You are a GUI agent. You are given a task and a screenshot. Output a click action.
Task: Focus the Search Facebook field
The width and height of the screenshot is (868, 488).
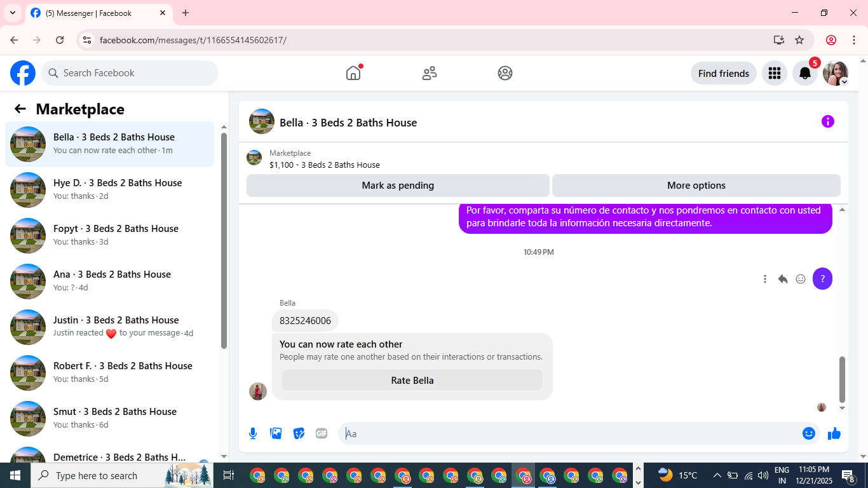130,73
